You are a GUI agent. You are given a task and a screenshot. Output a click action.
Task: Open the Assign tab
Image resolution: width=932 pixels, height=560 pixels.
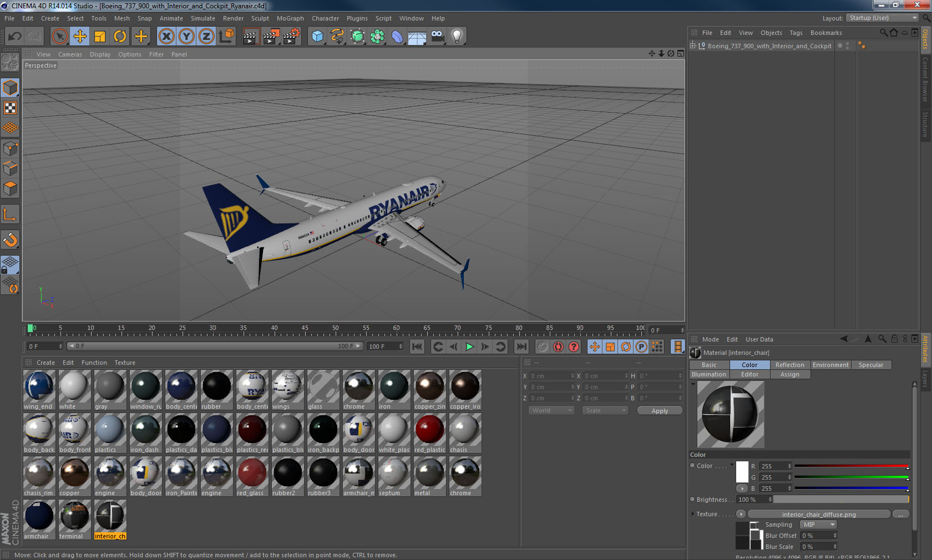point(790,374)
